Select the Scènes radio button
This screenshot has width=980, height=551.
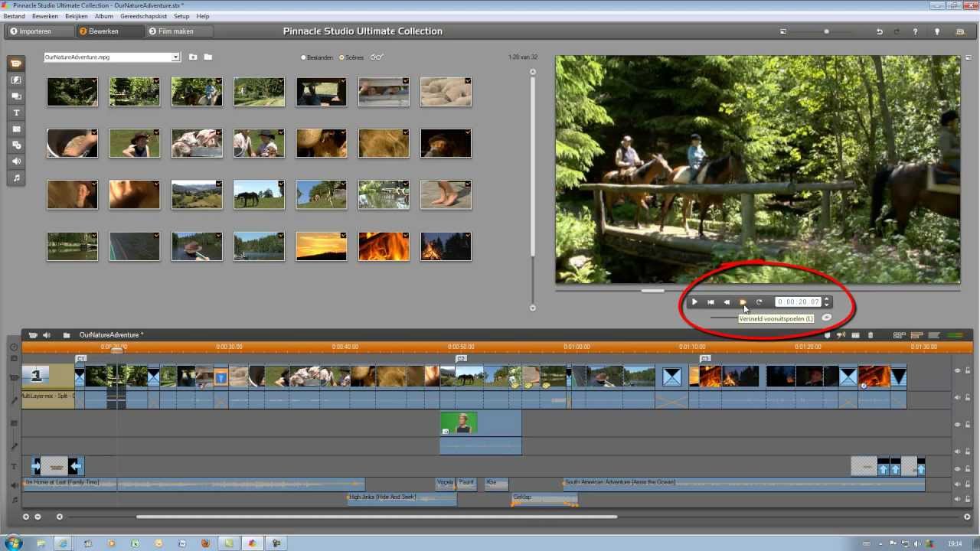(x=341, y=57)
